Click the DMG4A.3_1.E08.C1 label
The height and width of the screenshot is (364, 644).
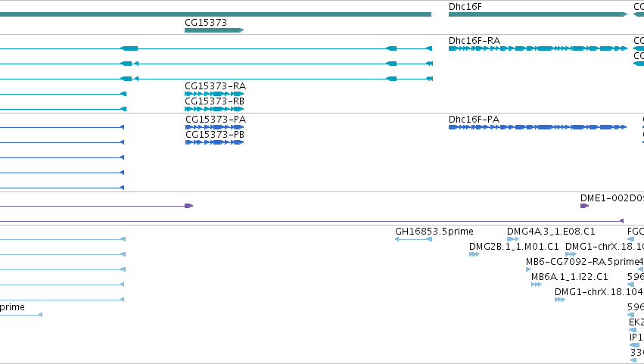[x=551, y=232]
